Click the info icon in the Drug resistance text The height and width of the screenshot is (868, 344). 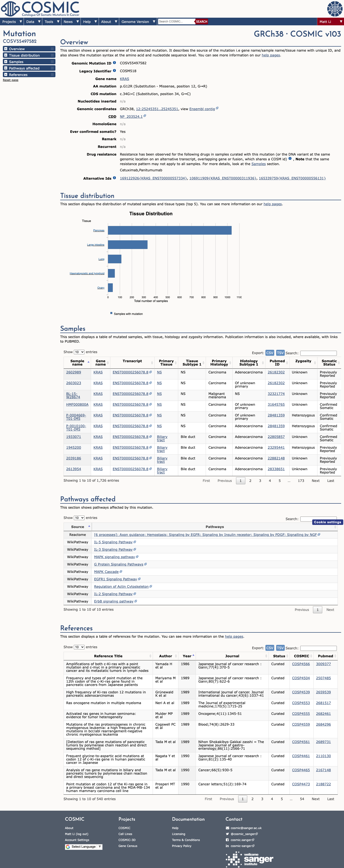pos(290,158)
